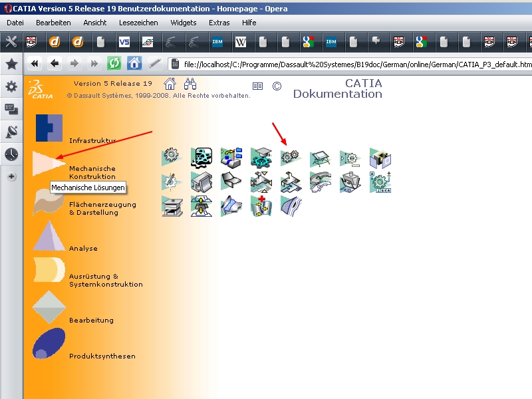Open the grey block with cylinder top icon
532x399 pixels.
click(350, 182)
